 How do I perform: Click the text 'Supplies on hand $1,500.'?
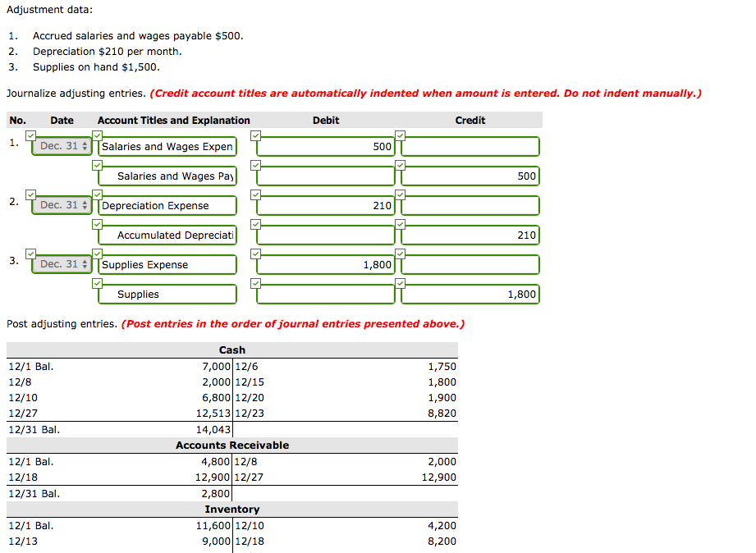click(x=96, y=67)
